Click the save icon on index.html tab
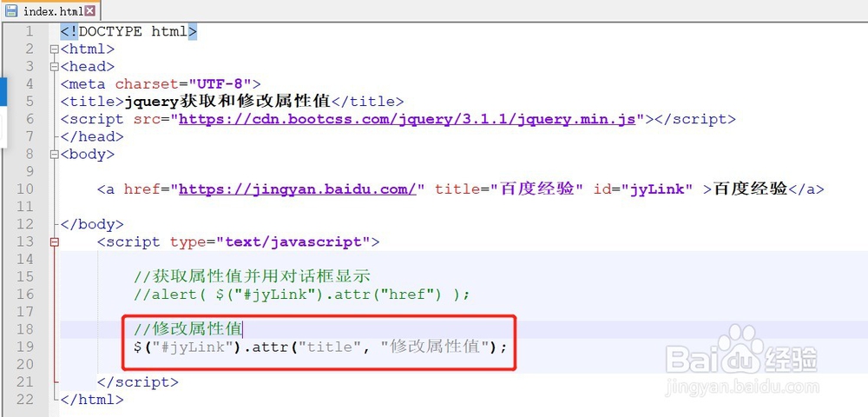 (11, 11)
